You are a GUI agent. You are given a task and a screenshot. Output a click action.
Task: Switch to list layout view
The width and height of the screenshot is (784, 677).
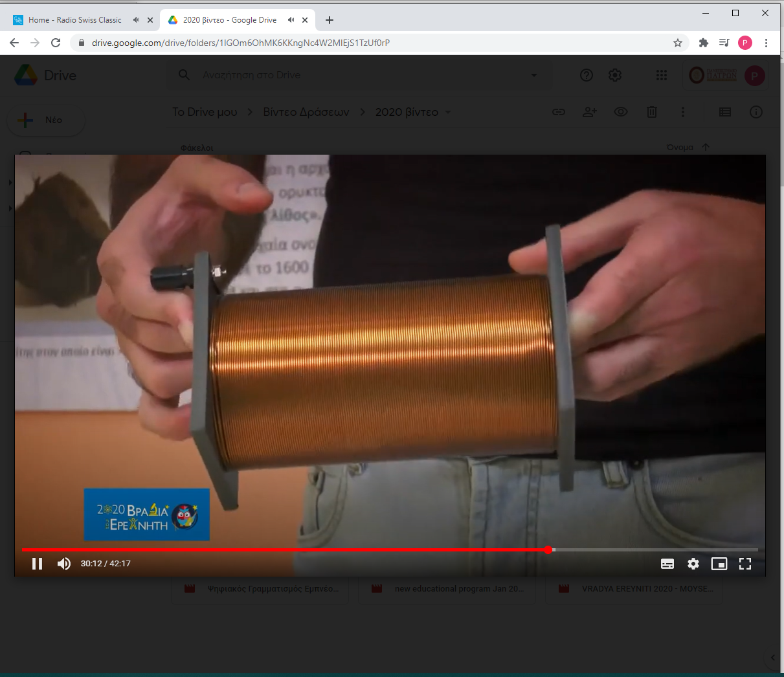pyautogui.click(x=725, y=112)
